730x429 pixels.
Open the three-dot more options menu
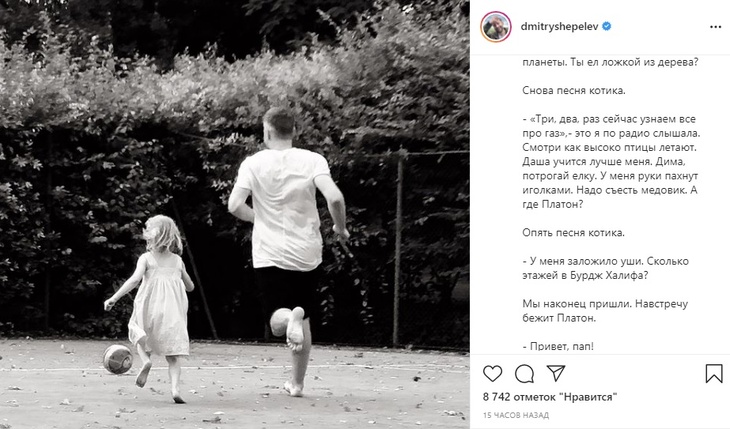point(715,27)
